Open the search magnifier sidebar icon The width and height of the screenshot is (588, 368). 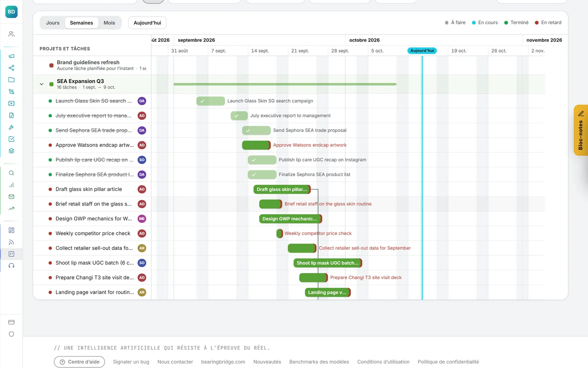point(11,173)
